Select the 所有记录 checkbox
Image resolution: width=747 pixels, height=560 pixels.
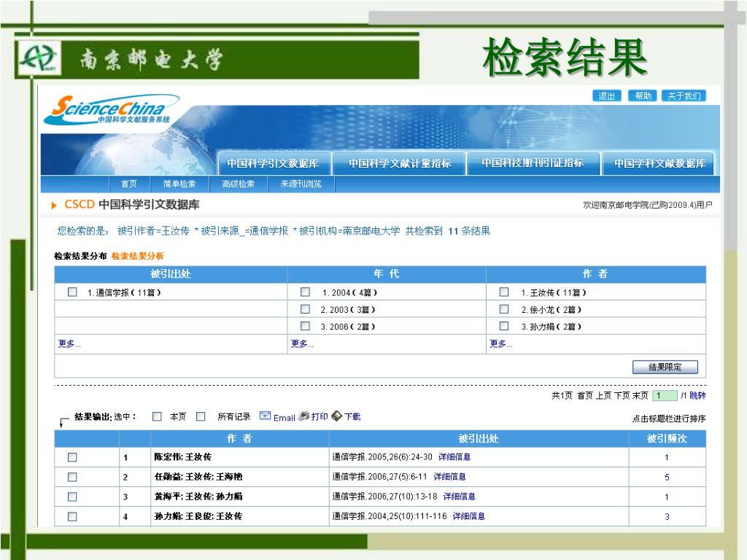coord(201,417)
